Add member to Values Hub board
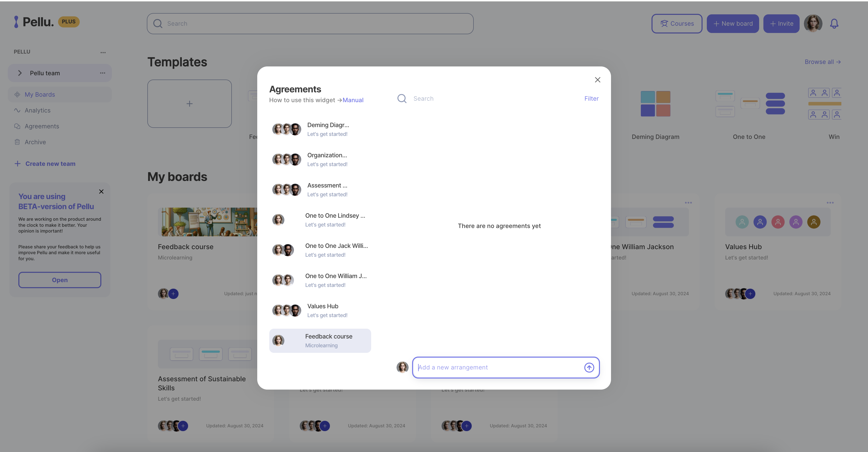Viewport: 868px width, 452px height. 750,294
